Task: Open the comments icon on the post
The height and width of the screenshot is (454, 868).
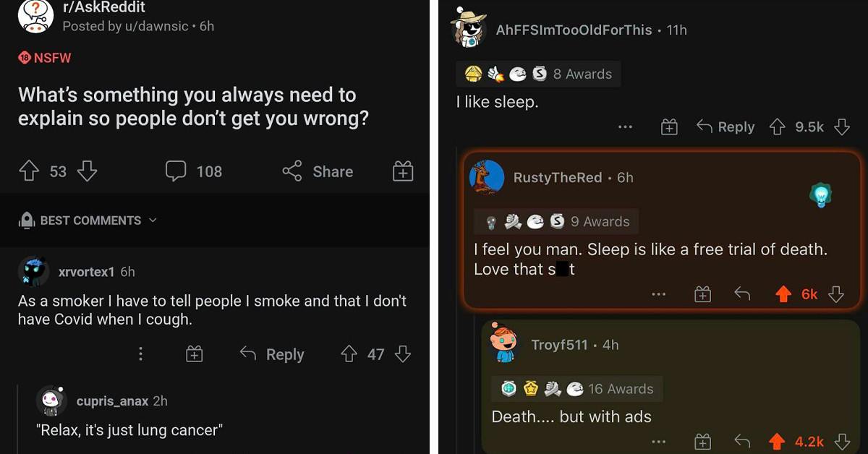Action: [x=174, y=171]
